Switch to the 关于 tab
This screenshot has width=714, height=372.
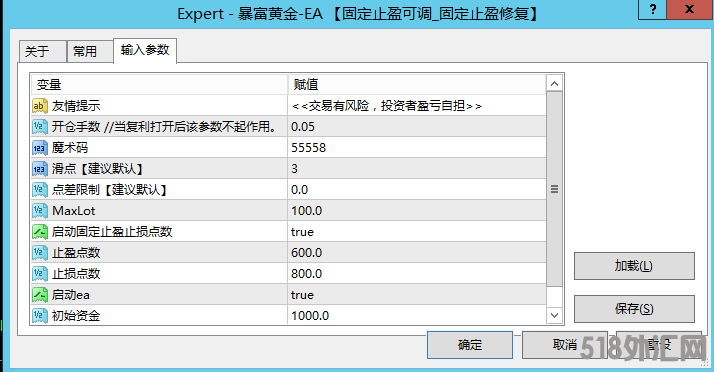coord(43,51)
